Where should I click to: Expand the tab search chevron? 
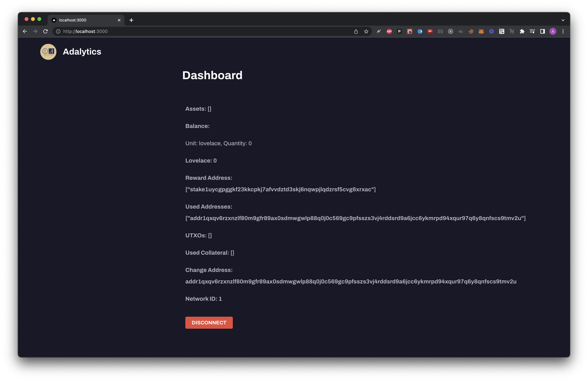point(563,20)
